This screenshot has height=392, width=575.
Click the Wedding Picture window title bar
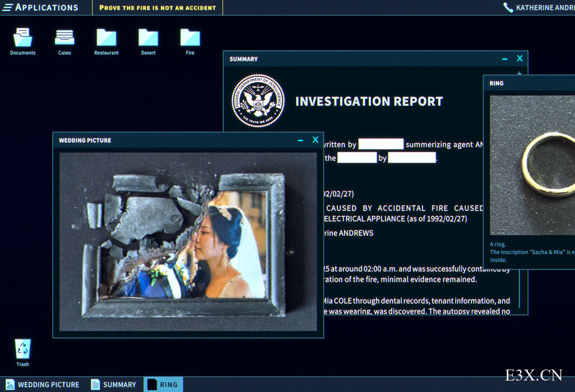[x=188, y=140]
